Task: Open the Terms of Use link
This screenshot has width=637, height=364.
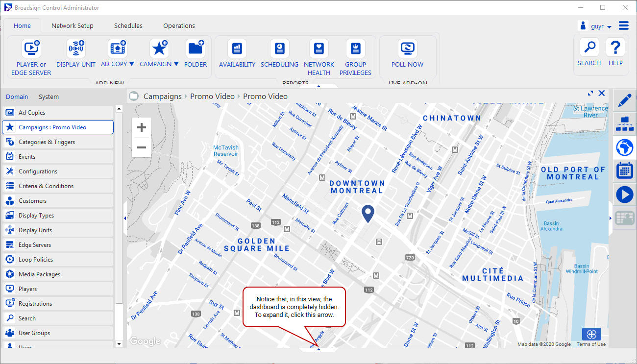Action: (591, 344)
